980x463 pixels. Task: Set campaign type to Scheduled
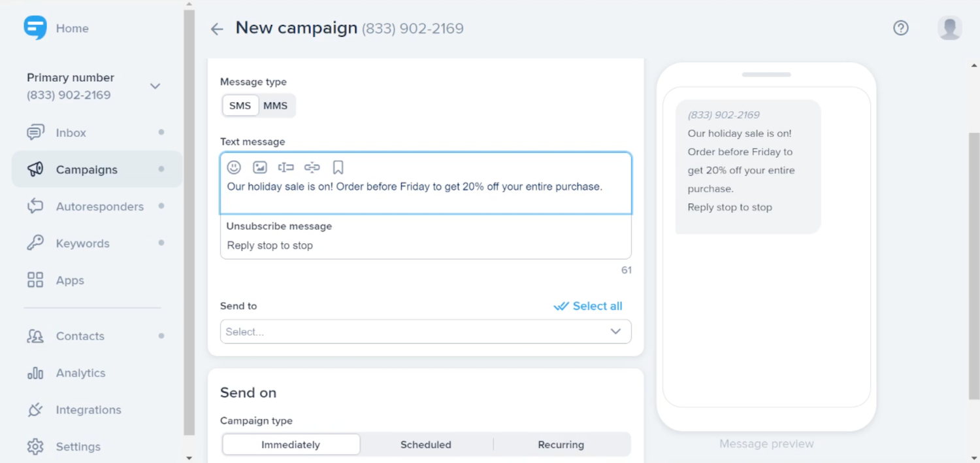[x=426, y=445]
